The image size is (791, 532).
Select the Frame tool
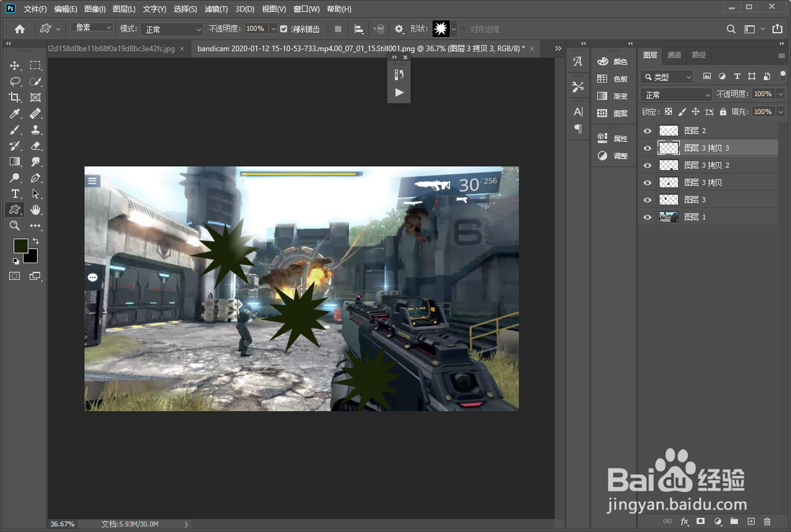35,97
